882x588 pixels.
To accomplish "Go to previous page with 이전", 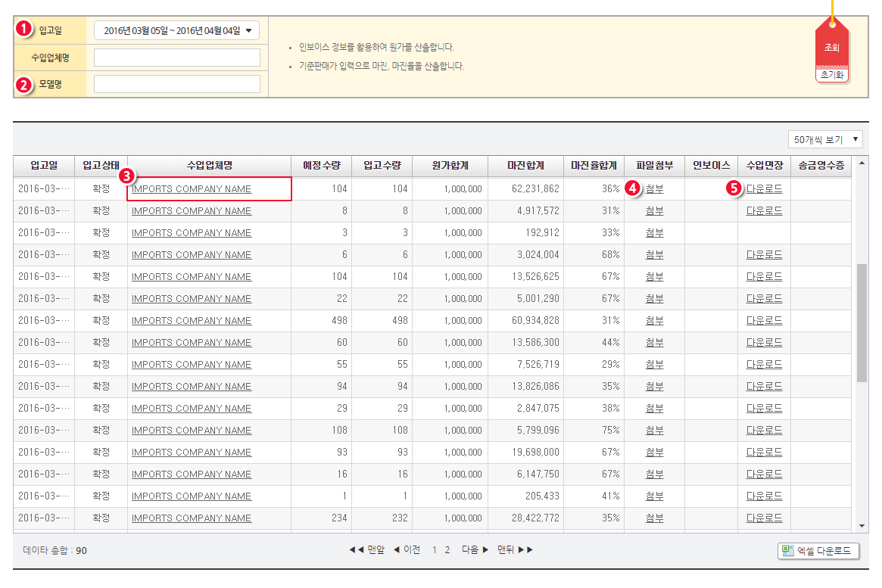I will pos(407,549).
